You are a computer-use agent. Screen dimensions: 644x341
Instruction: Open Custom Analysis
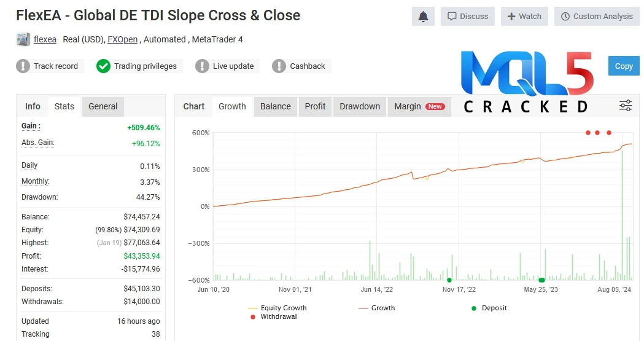tap(597, 17)
